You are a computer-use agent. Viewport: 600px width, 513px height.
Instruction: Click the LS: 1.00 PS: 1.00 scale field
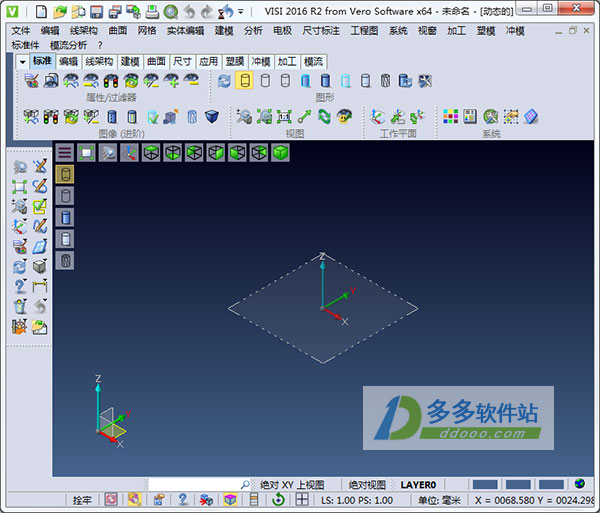[x=357, y=500]
